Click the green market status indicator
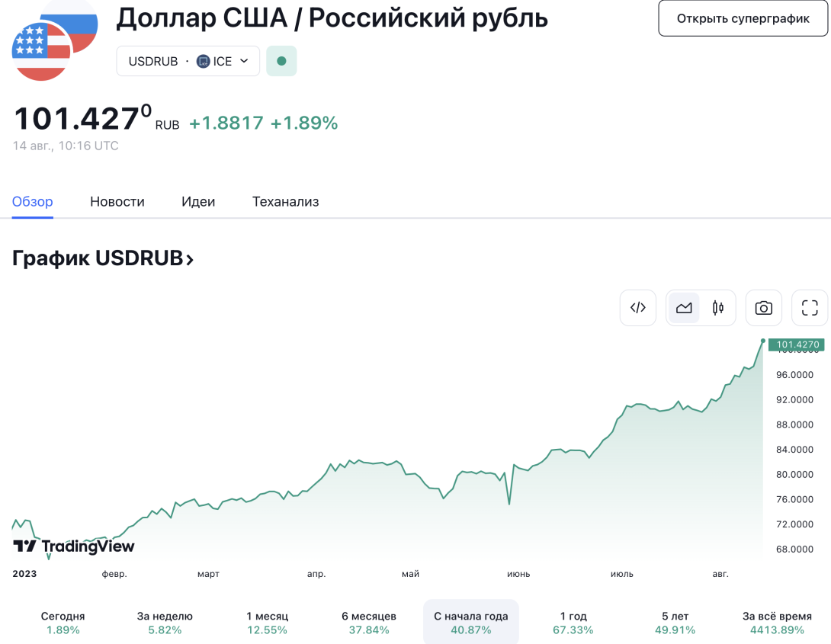 (281, 61)
